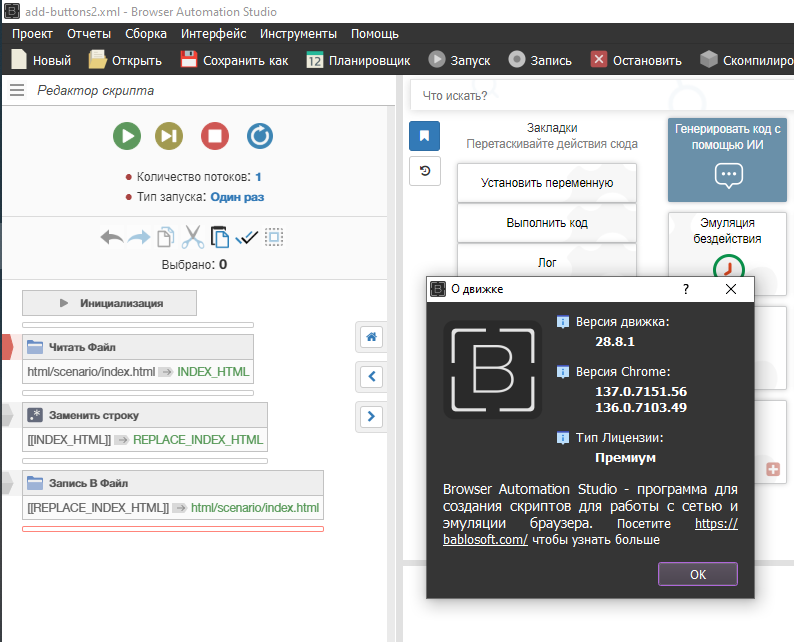This screenshot has height=642, width=794.
Task: Open the hamburger menu in script editor
Action: pos(16,90)
